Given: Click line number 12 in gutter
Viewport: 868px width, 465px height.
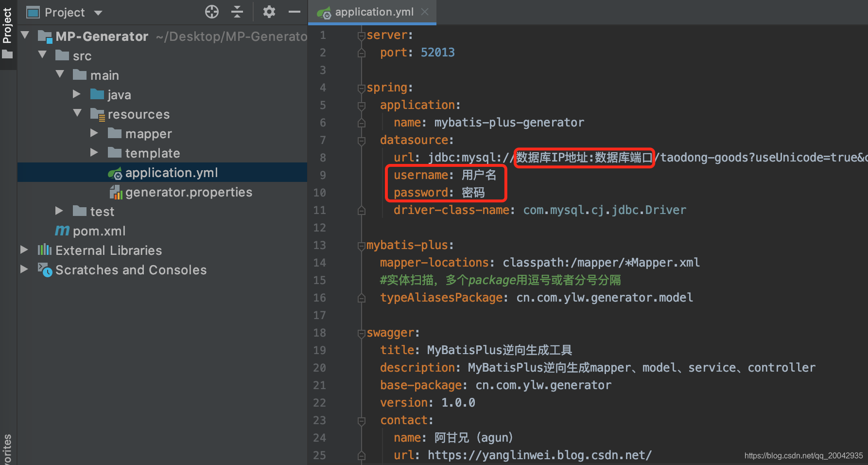Looking at the screenshot, I should (x=320, y=228).
